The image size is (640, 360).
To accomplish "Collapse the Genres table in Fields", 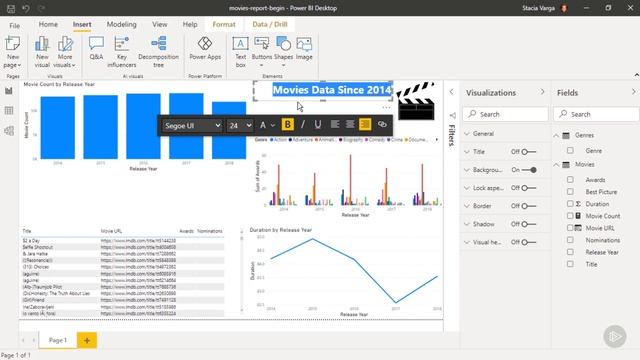I will click(556, 135).
